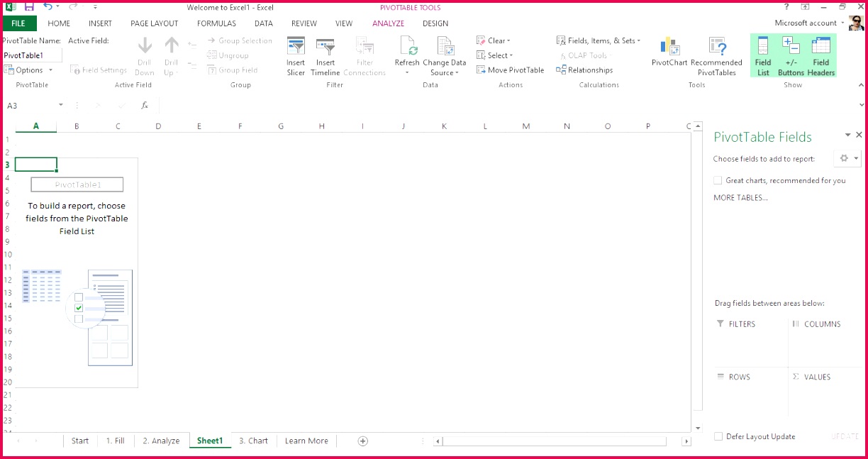Click the horizontal scrollbar right arrow
The width and height of the screenshot is (868, 459).
point(686,441)
